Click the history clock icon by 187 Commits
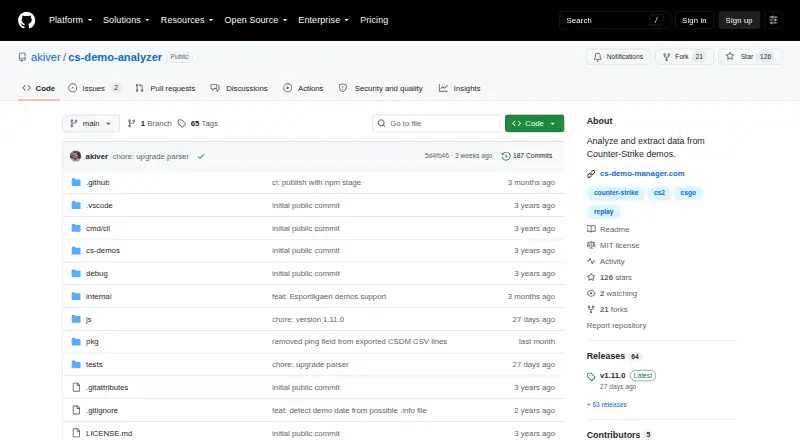The width and height of the screenshot is (800, 440). tap(506, 156)
